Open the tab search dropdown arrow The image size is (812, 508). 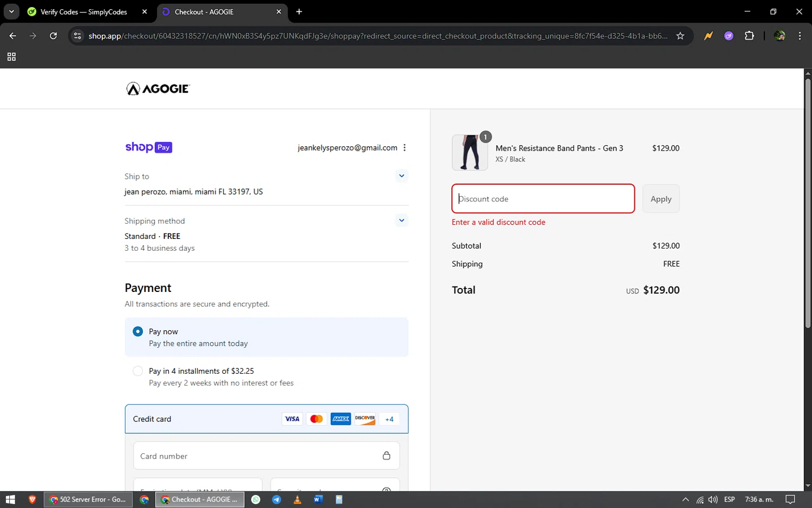coord(11,11)
